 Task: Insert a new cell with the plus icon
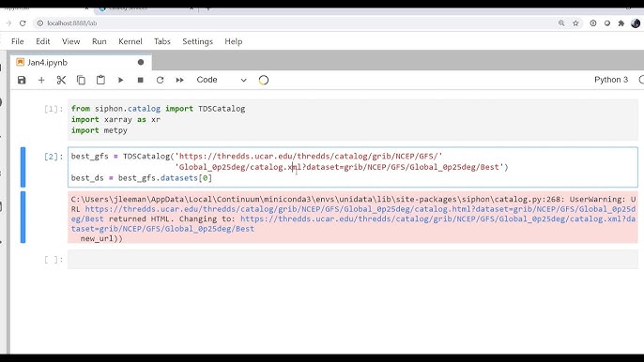(x=41, y=80)
